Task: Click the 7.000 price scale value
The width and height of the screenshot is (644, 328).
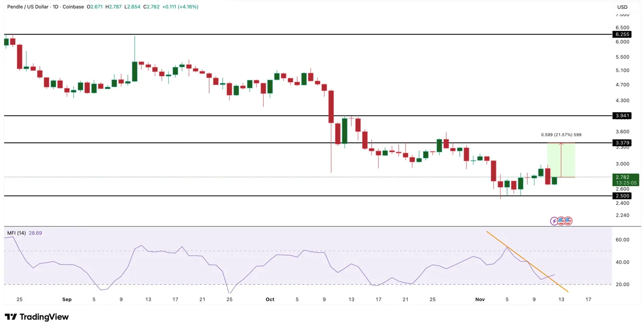Action: 623,15
